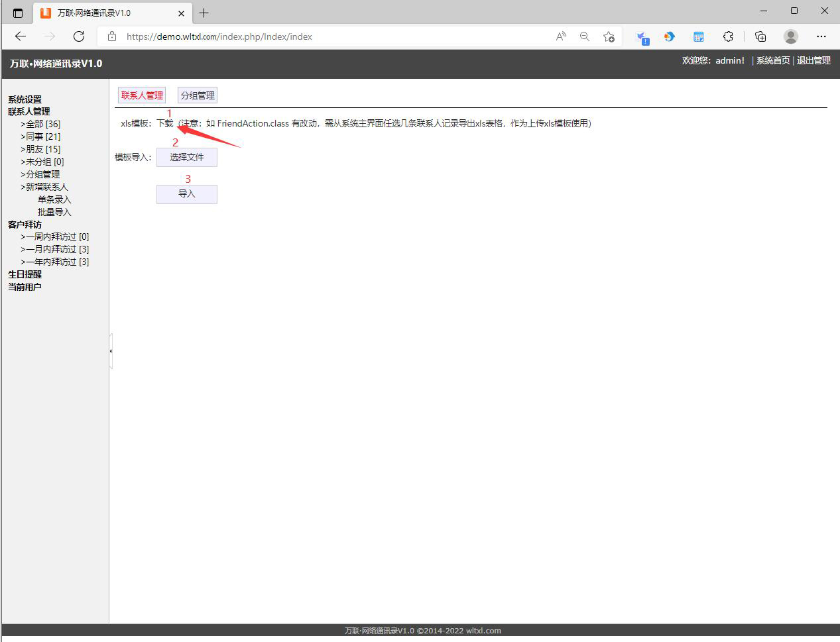840x642 pixels.
Task: Open the browser profile avatar
Action: point(790,36)
